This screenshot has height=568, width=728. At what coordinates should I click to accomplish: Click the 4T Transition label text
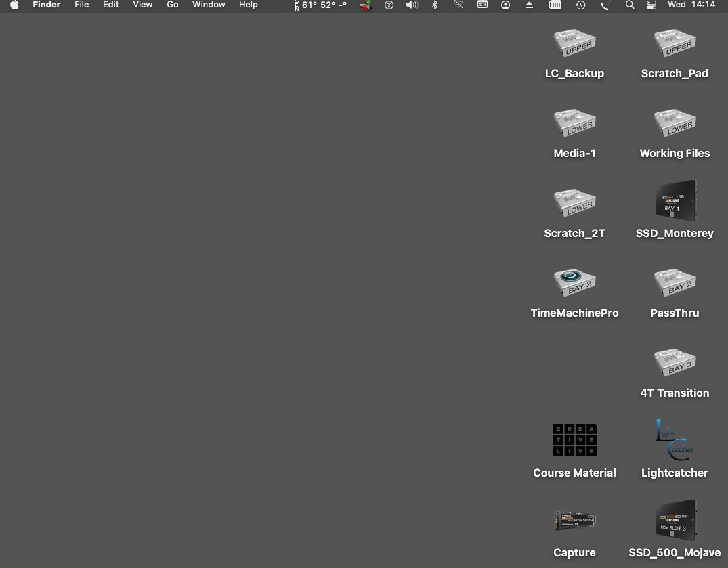pos(675,393)
